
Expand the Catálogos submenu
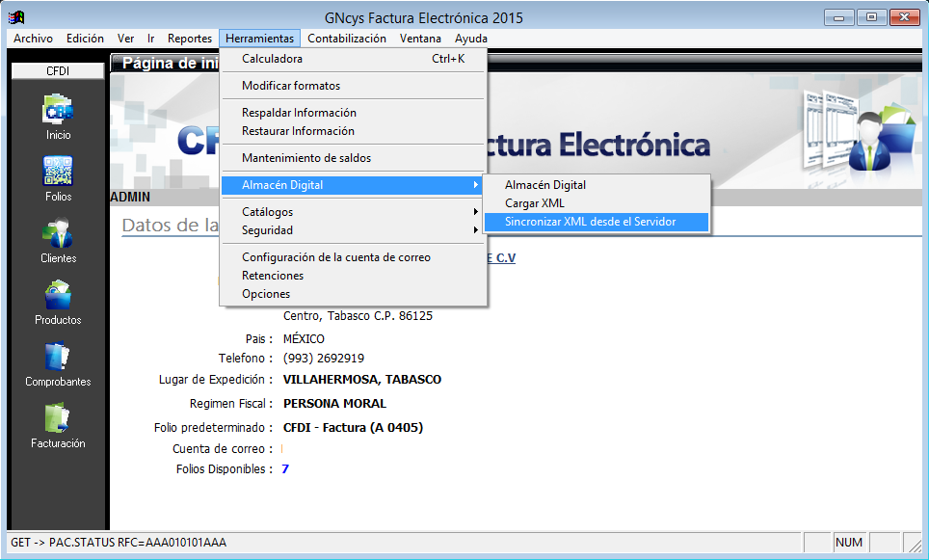click(353, 212)
